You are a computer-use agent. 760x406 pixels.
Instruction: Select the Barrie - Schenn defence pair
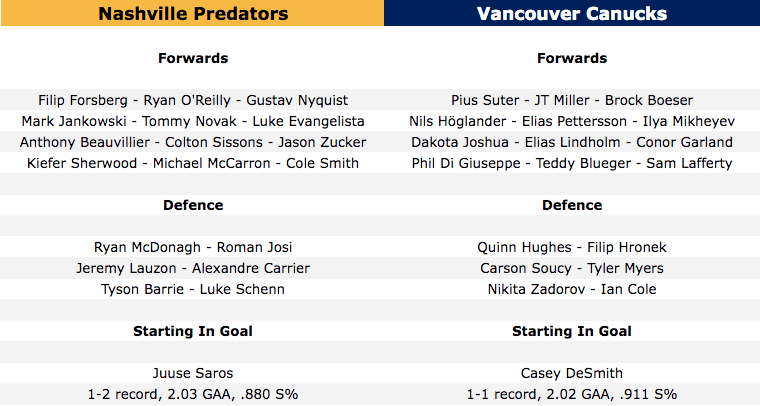point(193,289)
